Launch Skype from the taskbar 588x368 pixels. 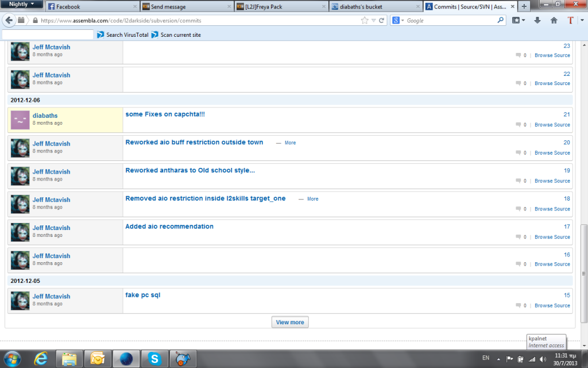tap(154, 359)
